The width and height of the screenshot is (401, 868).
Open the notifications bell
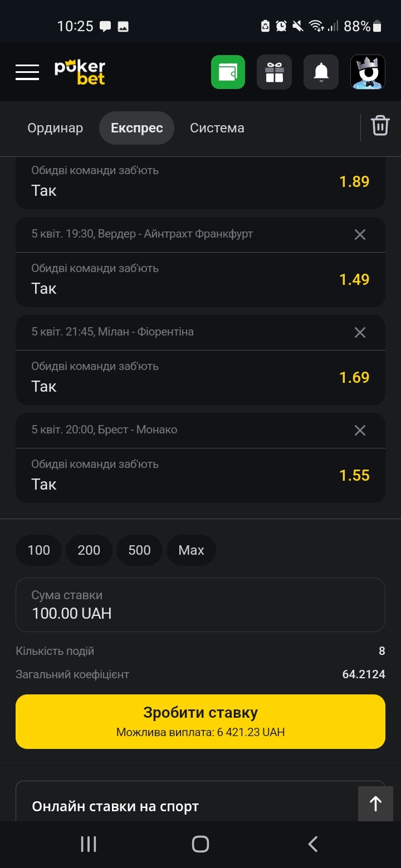[321, 72]
